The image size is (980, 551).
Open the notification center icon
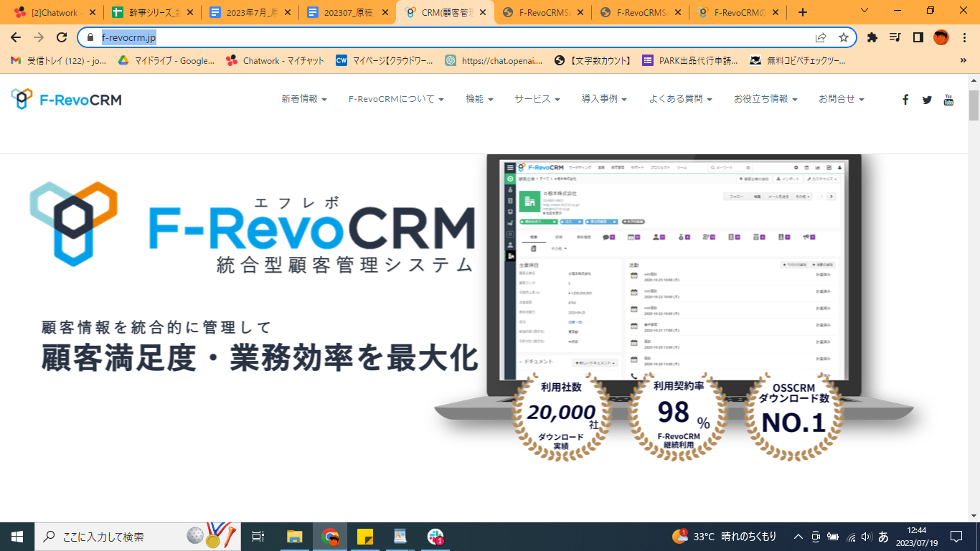click(x=956, y=536)
